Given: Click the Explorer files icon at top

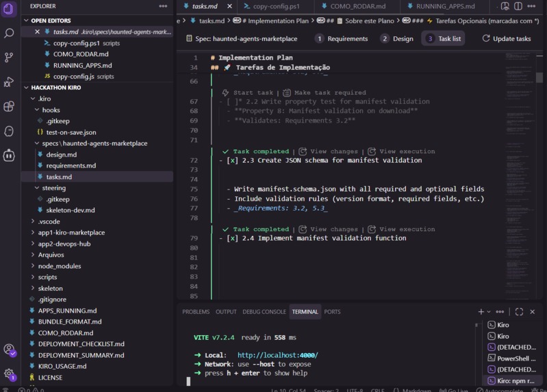Looking at the screenshot, I should [x=9, y=8].
